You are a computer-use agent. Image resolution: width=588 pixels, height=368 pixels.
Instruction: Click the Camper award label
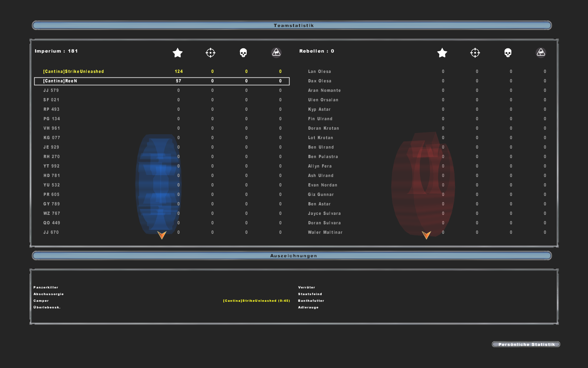[41, 301]
